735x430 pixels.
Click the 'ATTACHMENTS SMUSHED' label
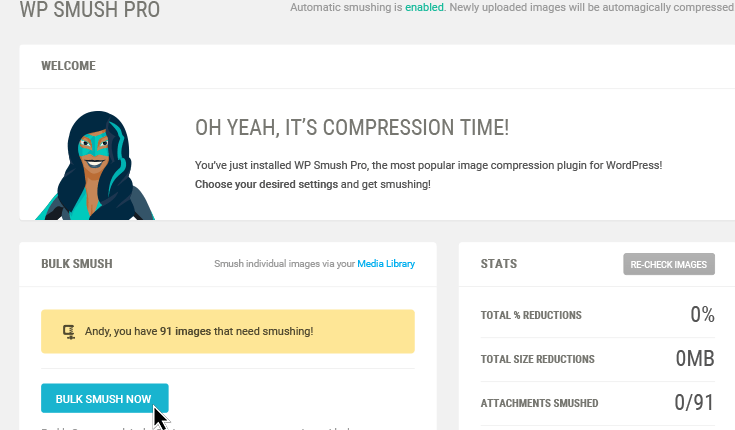click(540, 403)
